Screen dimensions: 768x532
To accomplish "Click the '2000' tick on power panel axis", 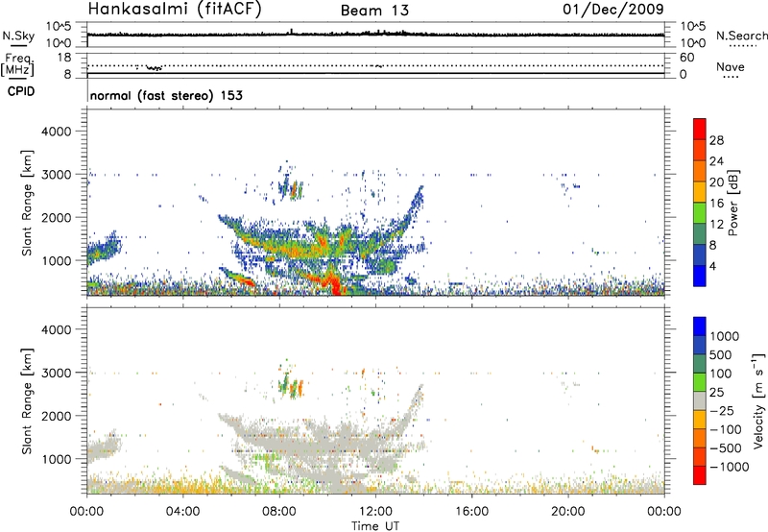I will click(56, 217).
